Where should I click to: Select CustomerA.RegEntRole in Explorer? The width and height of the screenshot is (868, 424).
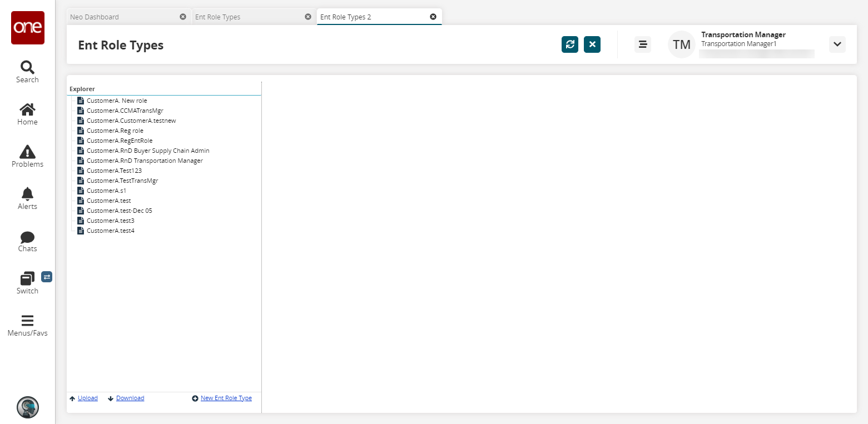click(120, 141)
